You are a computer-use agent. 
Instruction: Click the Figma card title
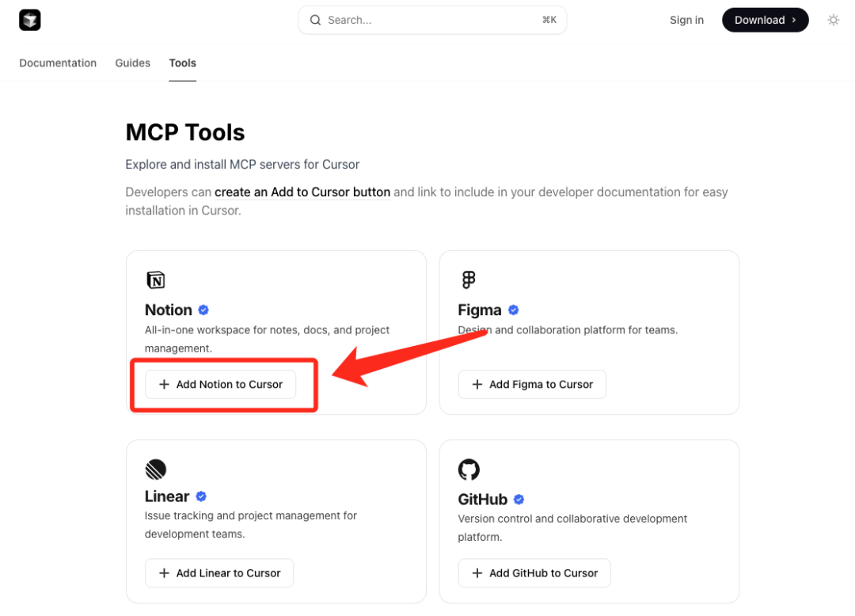[479, 310]
